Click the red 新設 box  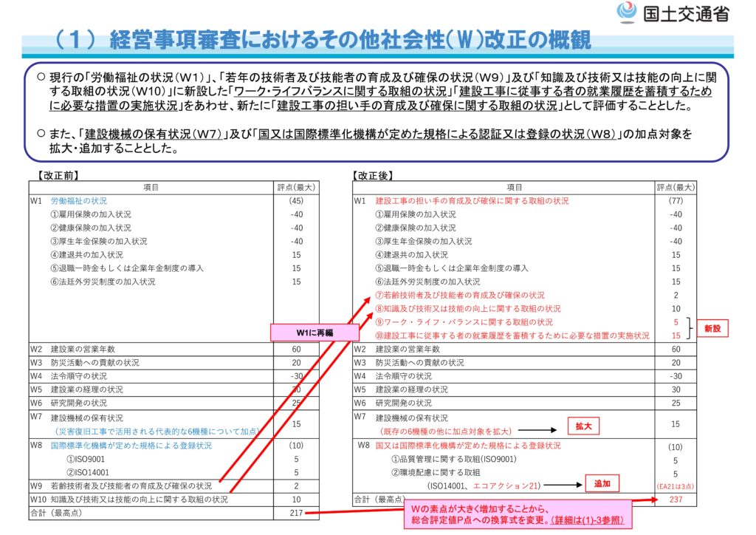pos(712,329)
